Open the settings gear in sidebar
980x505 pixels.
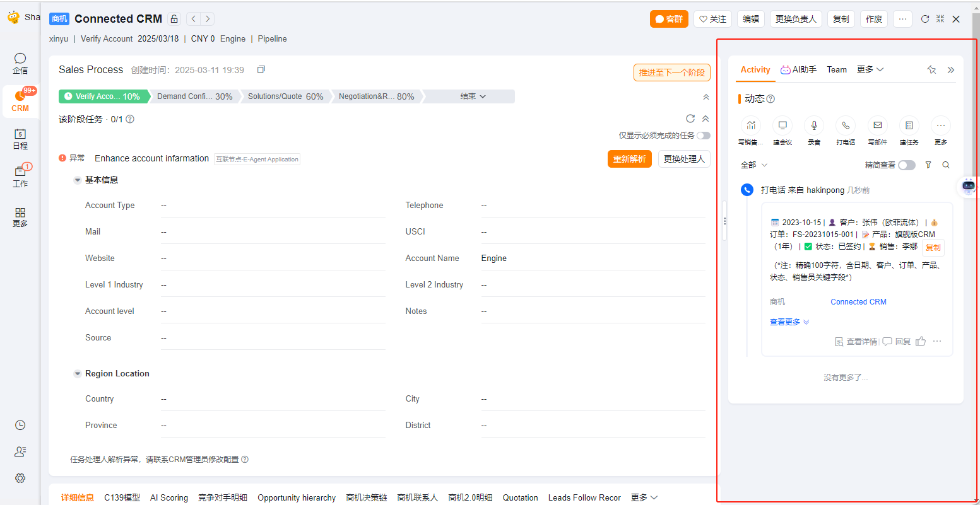20,478
